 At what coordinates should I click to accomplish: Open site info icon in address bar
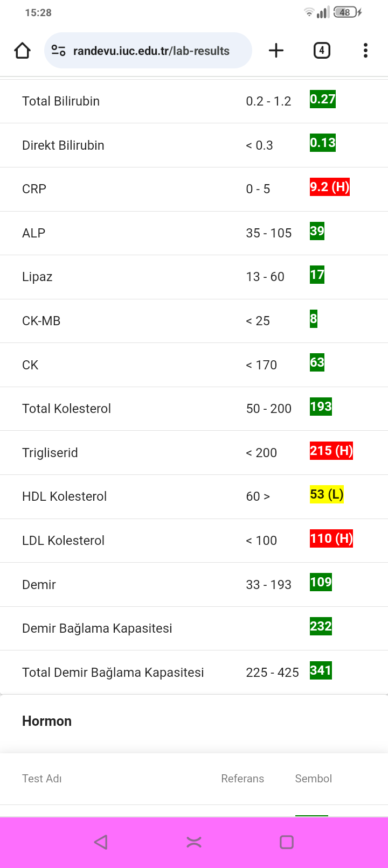(58, 51)
